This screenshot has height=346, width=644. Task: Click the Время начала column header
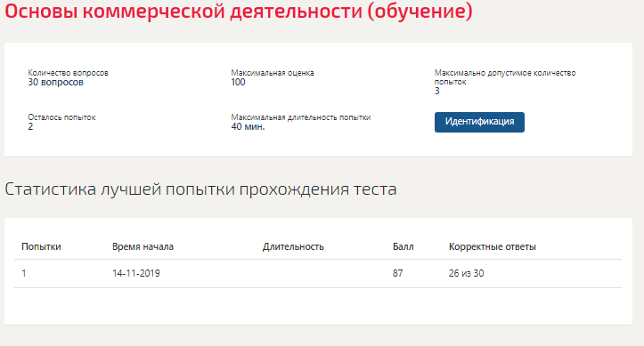pos(143,246)
